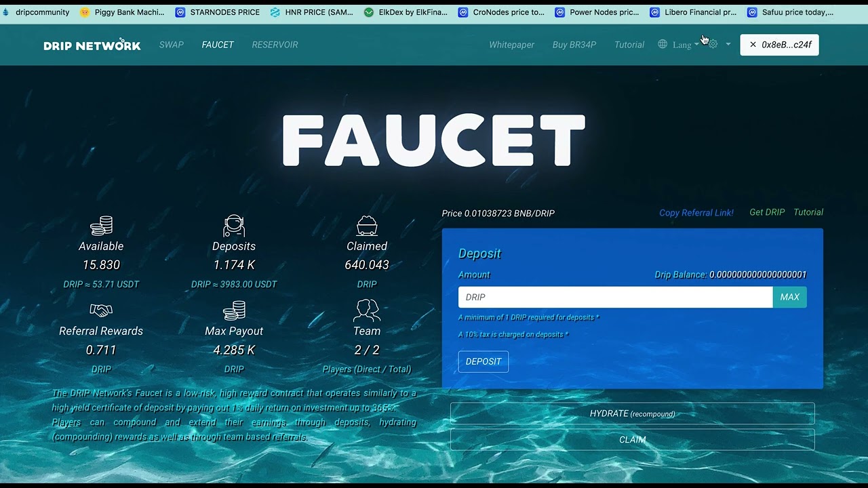Image resolution: width=868 pixels, height=488 pixels.
Task: Click the Libero Financial bookmark icon
Action: pyautogui.click(x=655, y=12)
